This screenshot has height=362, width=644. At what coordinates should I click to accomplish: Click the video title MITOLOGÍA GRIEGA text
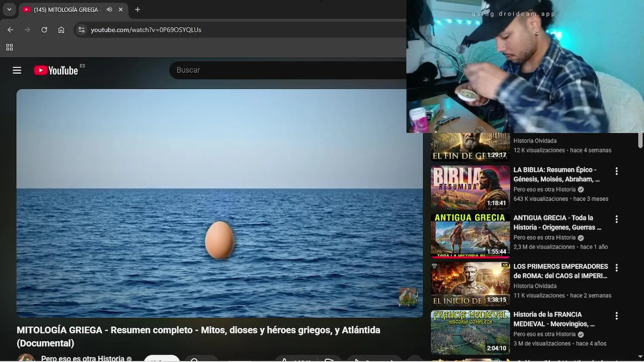[198, 336]
